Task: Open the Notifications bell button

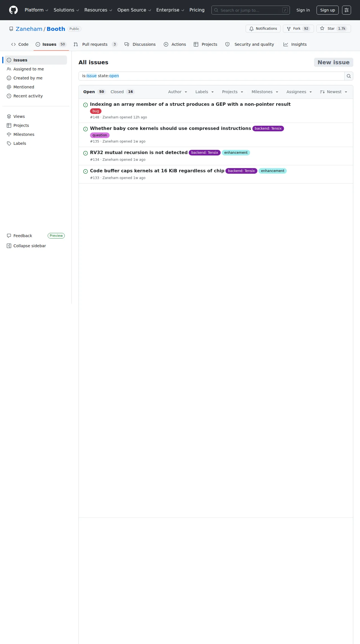Action: pyautogui.click(x=263, y=29)
